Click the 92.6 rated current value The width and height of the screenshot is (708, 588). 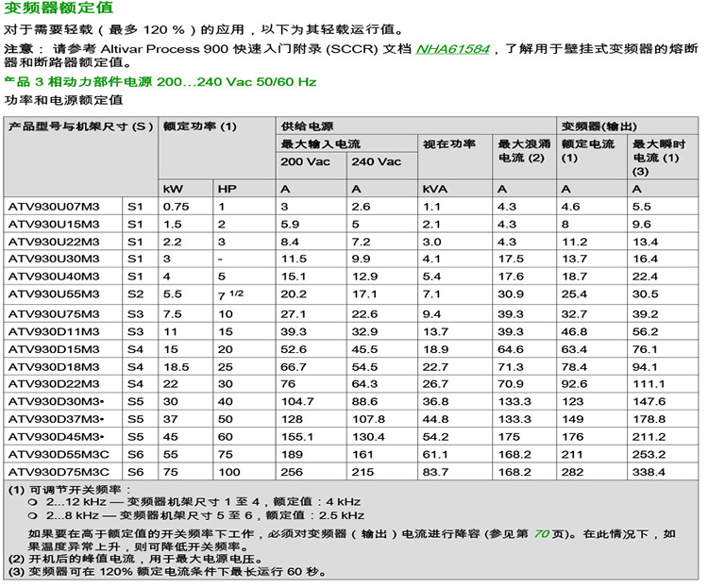tap(574, 384)
